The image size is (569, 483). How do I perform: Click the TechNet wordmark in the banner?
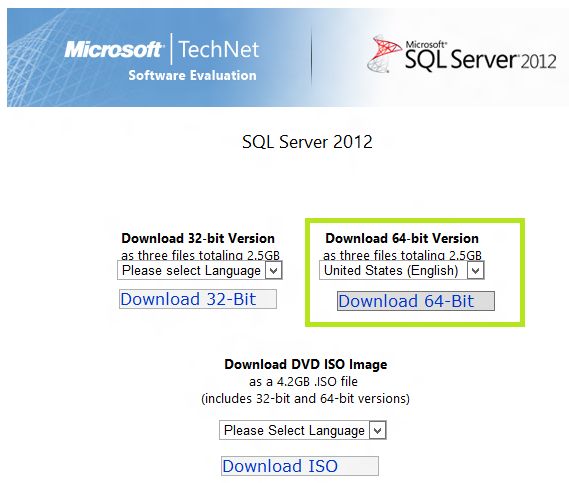click(219, 49)
